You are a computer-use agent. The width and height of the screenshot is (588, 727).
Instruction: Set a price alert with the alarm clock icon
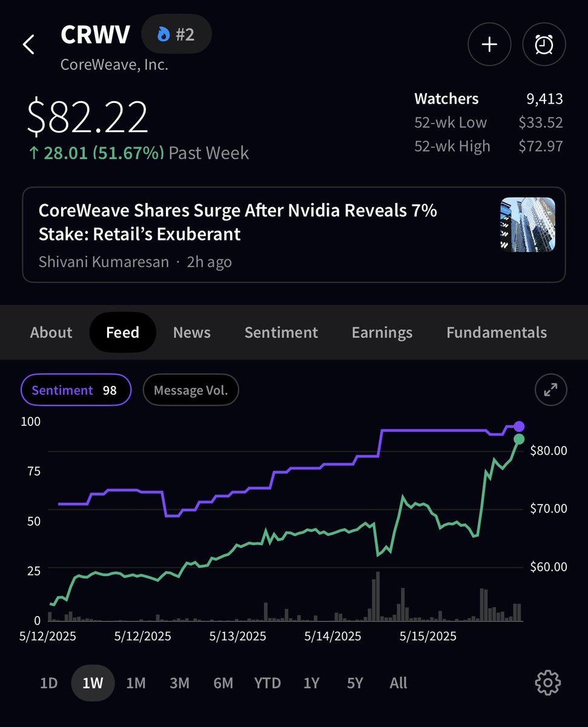click(x=544, y=45)
